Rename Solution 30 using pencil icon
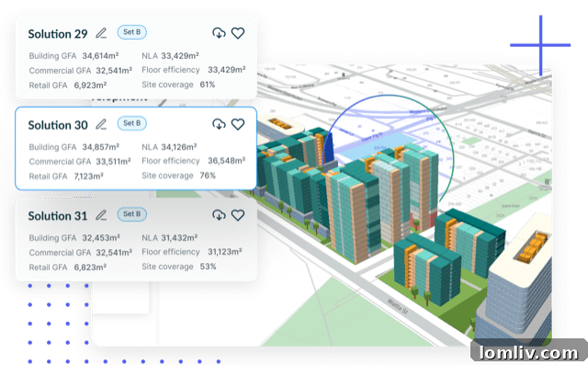The image size is (588, 365). 101,124
